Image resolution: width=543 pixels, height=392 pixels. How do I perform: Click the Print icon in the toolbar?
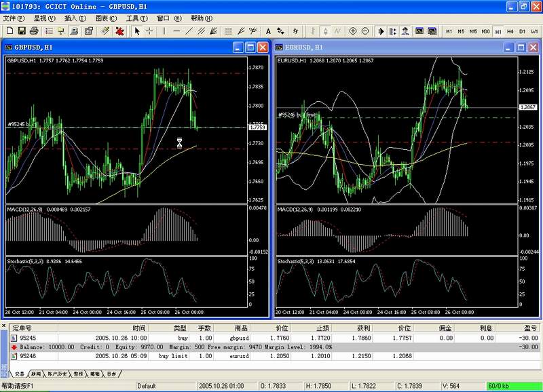(x=34, y=31)
